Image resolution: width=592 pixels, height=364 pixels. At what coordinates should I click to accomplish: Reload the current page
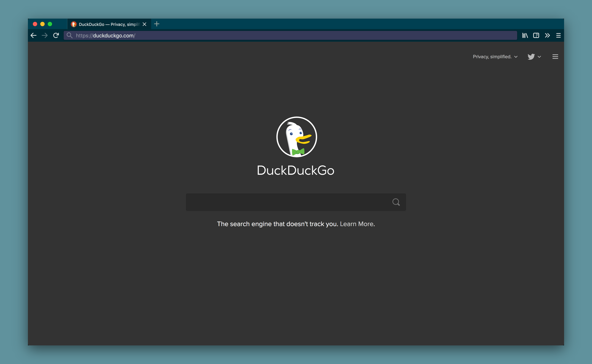[x=56, y=35]
